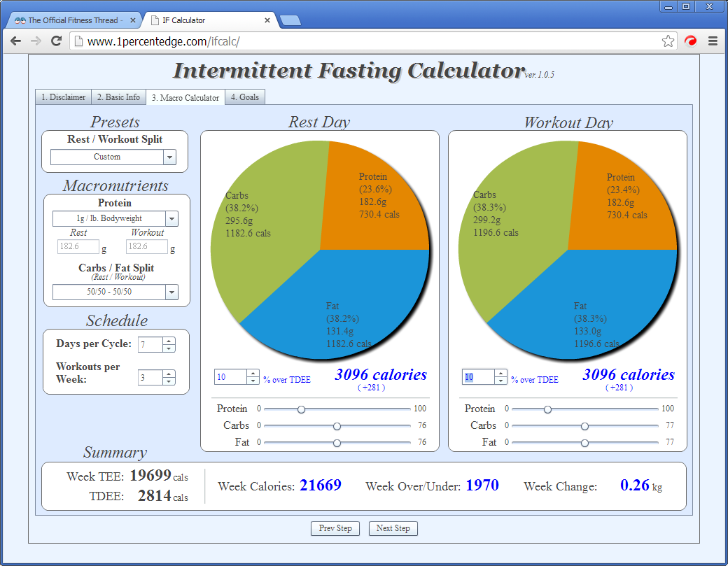
Task: Click the Workout Day Carbs slider handle
Action: (585, 426)
